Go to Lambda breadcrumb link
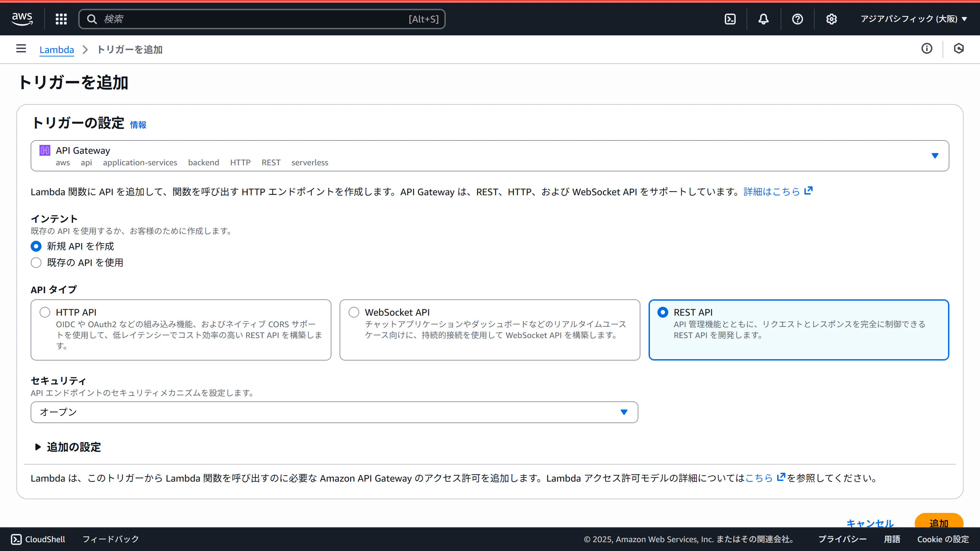Image resolution: width=980 pixels, height=551 pixels. coord(57,50)
